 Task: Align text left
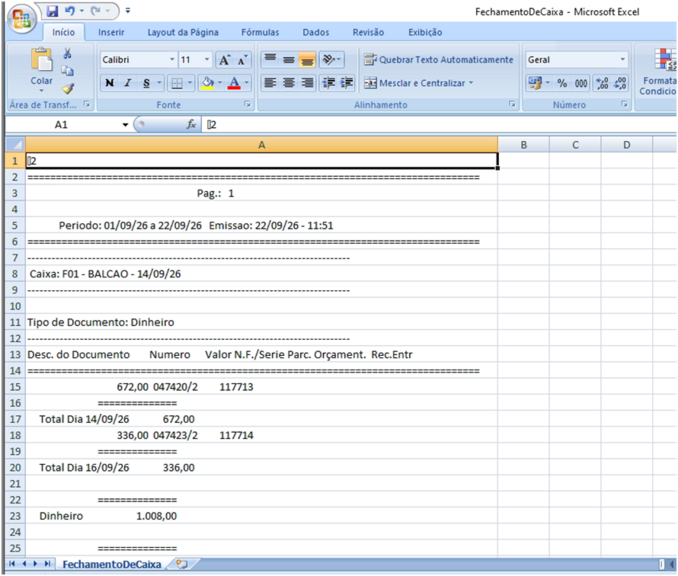coord(270,83)
